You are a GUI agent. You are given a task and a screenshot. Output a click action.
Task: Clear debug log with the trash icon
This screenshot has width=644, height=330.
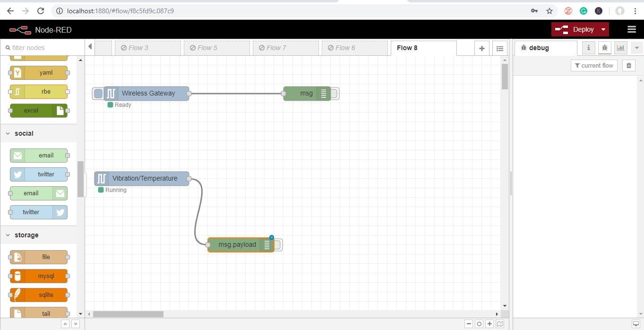click(628, 66)
